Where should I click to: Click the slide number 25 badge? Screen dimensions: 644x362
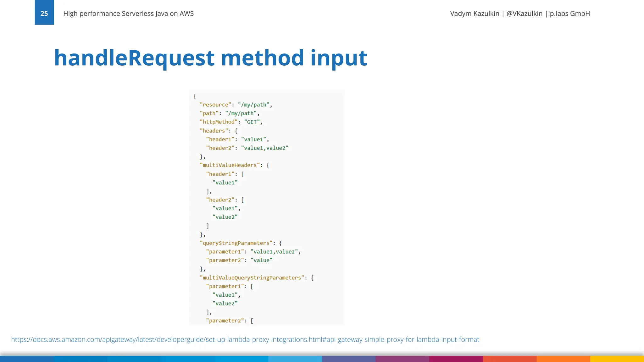click(44, 13)
